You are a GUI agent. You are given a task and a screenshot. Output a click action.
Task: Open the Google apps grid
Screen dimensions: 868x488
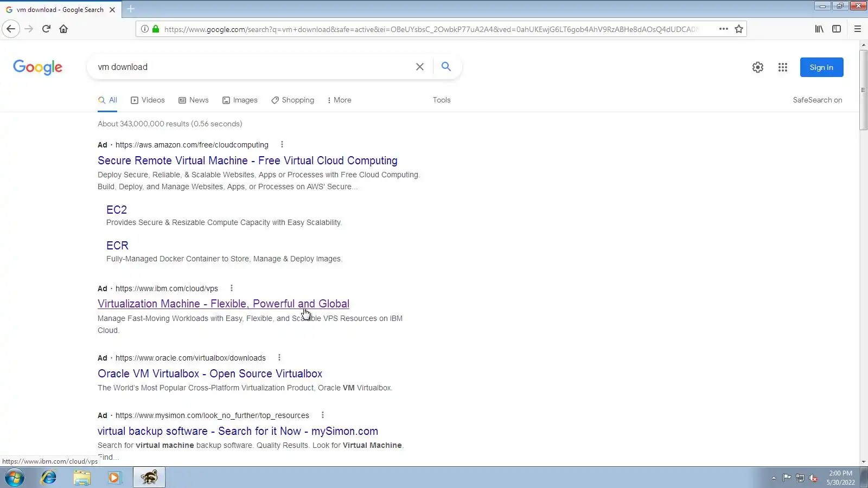(782, 67)
